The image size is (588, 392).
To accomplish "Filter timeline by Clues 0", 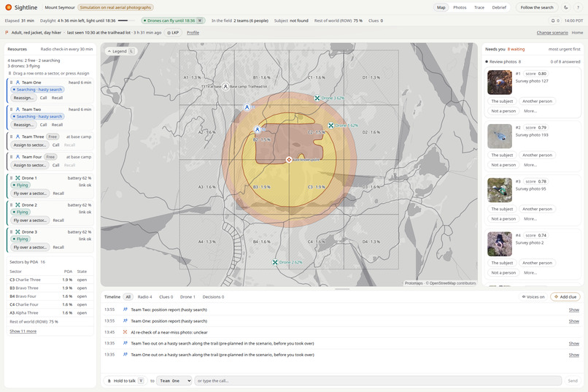I will pyautogui.click(x=166, y=296).
